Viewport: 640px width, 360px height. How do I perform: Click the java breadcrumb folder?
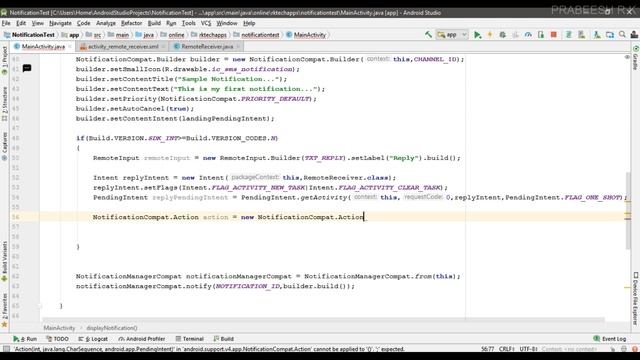click(145, 35)
